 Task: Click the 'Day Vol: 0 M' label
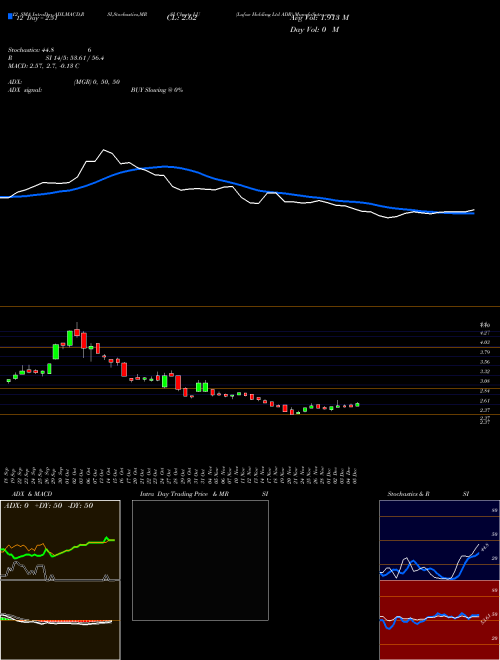[314, 29]
